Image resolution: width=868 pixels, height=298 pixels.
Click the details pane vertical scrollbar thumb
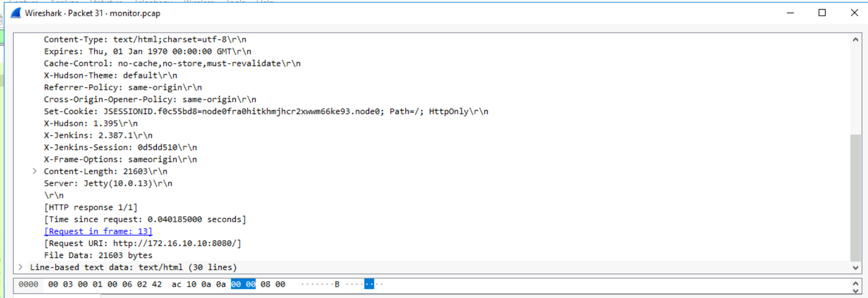click(856, 198)
